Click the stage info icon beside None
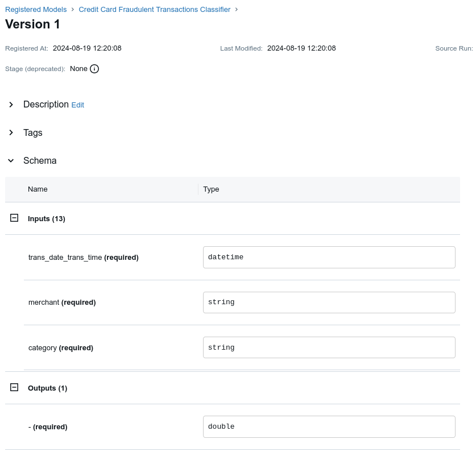Screen dimensions: 476x460 [94, 69]
